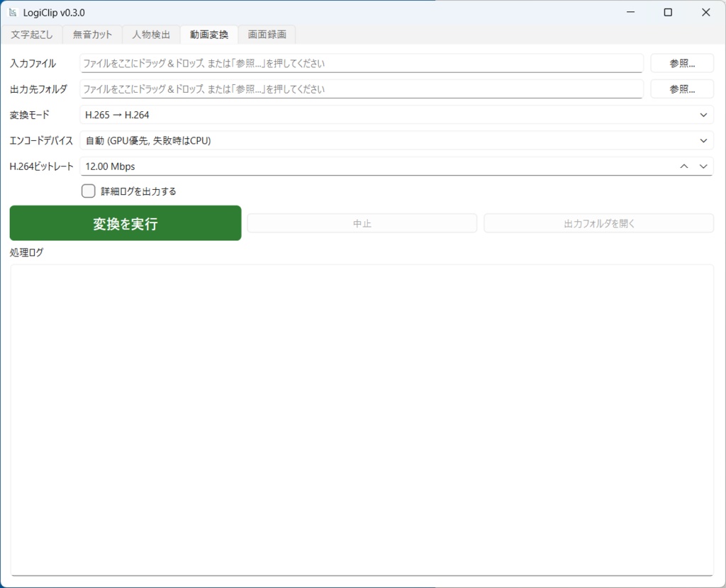This screenshot has width=726, height=588.
Task: Switch to the 文字起こし tab
Action: tap(31, 35)
